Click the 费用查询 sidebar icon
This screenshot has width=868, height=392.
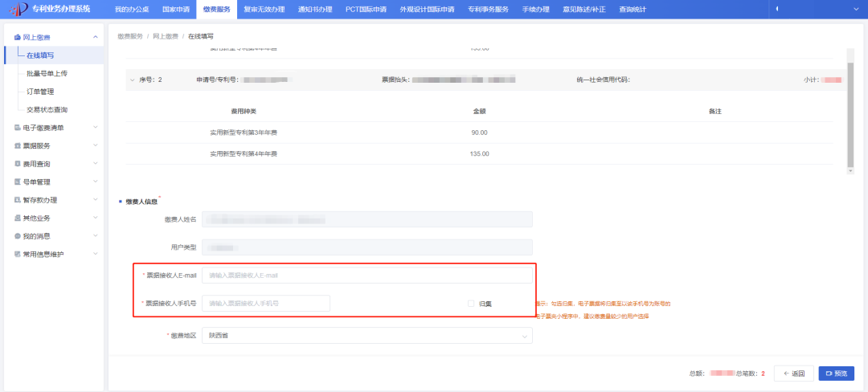click(18, 164)
